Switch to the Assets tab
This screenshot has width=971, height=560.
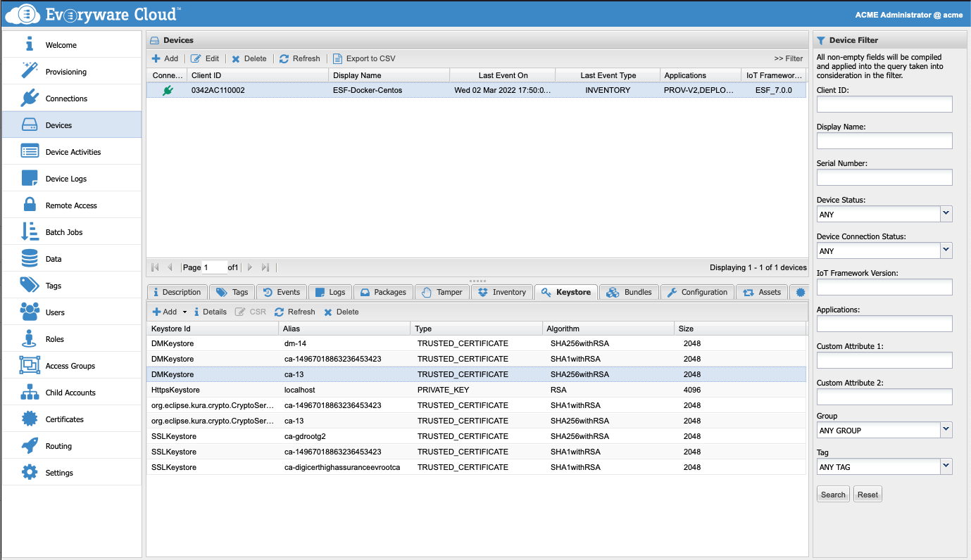(x=762, y=292)
